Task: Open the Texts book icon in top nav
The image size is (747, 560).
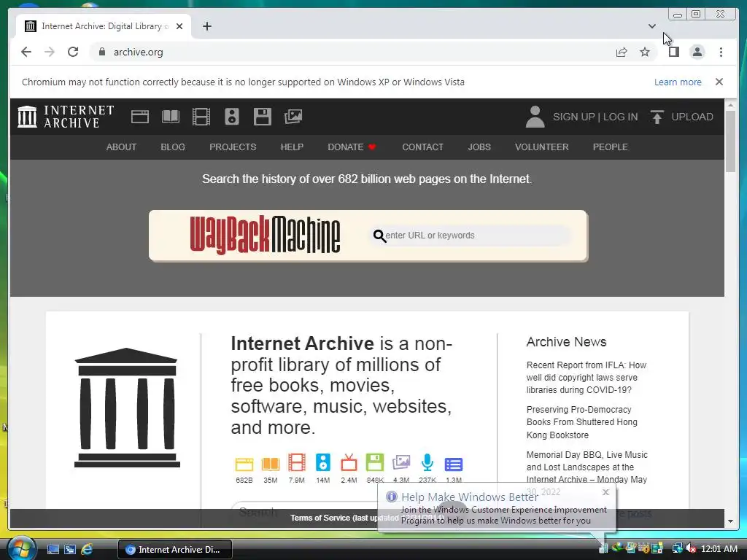Action: coord(171,117)
